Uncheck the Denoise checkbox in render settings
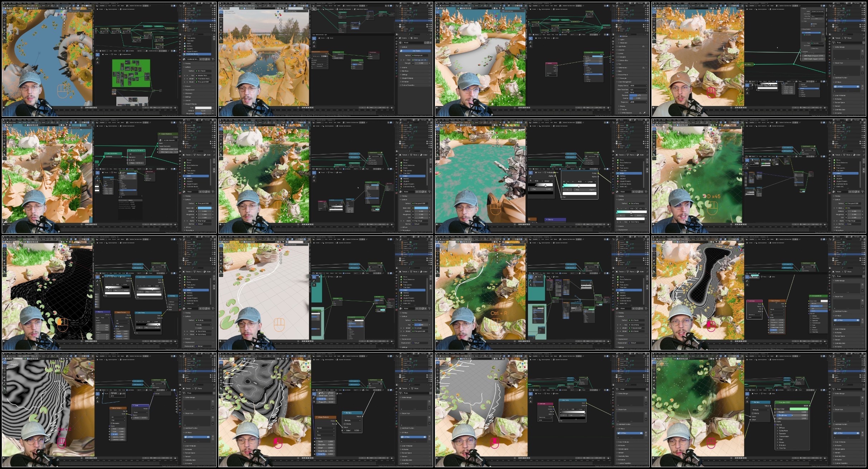The height and width of the screenshot is (469, 868). coord(620,36)
